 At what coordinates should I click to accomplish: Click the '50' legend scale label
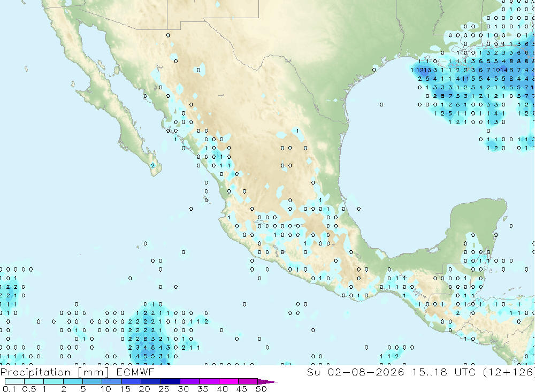click(x=262, y=389)
